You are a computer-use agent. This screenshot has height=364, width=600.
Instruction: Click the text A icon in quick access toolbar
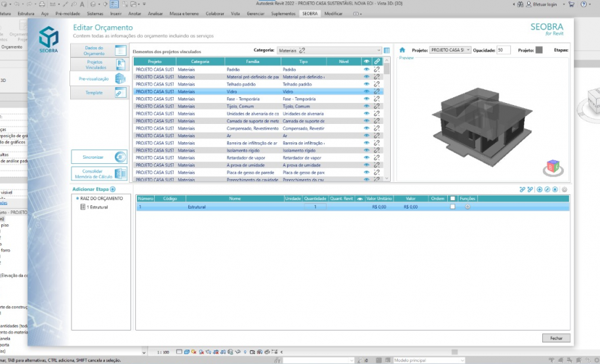(x=82, y=4)
